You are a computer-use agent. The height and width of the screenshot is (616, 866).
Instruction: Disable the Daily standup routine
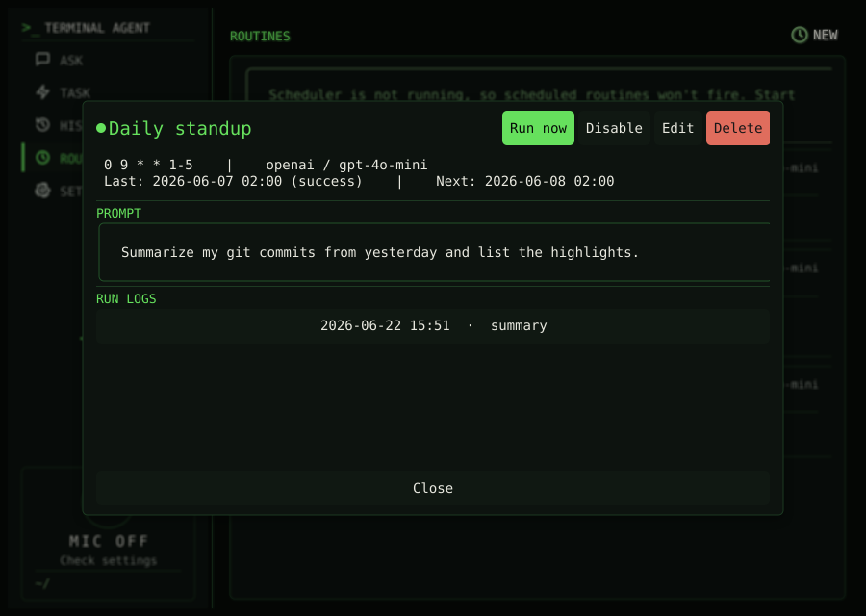click(614, 128)
